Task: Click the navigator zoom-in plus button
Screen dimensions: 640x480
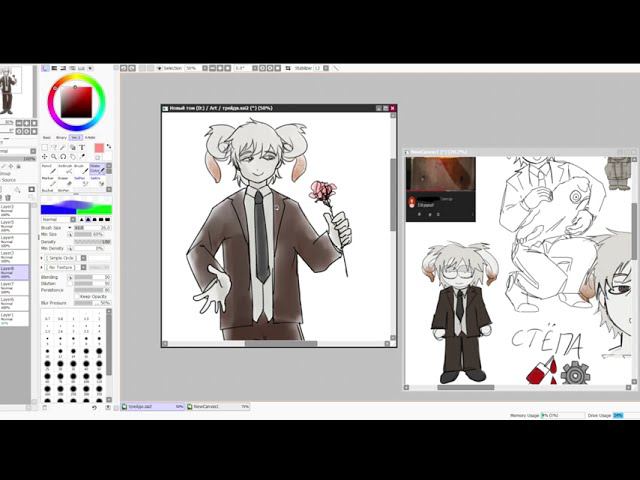Action: coord(27,123)
